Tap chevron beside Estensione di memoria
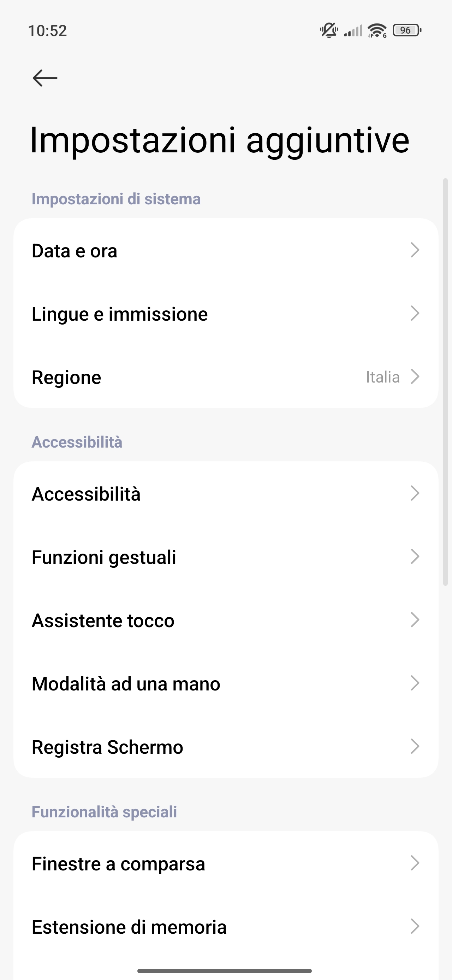 415,926
